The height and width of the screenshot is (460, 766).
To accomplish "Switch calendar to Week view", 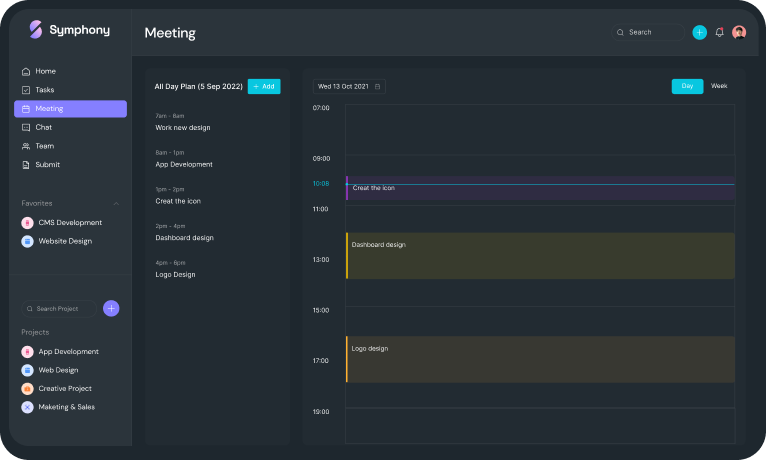I will [719, 86].
